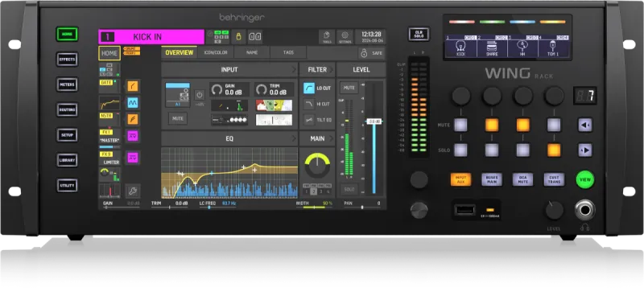
Task: Unmute channel 3 HH with lit MUTE button
Action: [x=522, y=125]
